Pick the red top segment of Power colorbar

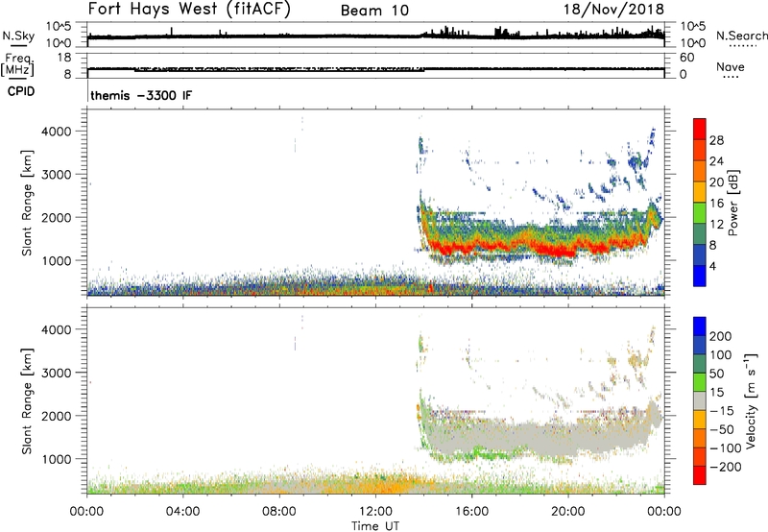700,129
